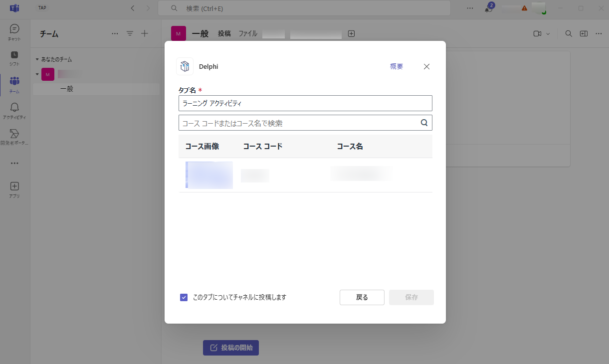Click the more apps ellipsis in the sidebar
Screen dimensions: 609x364
(14, 163)
